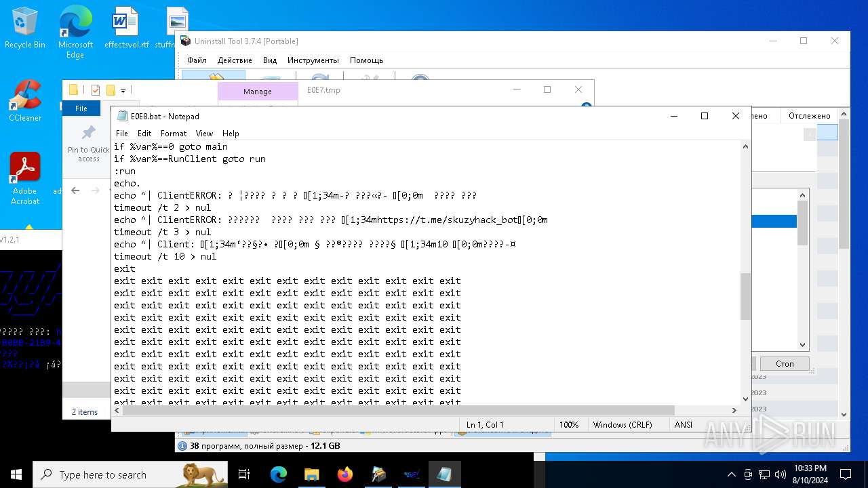Open Notepad's Help menu
868x488 pixels.
point(231,134)
